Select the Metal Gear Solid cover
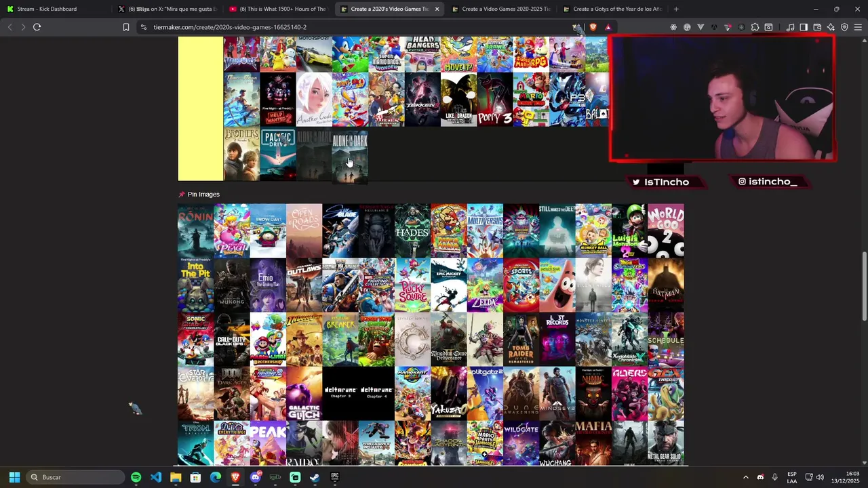868x488 pixels. [x=666, y=443]
